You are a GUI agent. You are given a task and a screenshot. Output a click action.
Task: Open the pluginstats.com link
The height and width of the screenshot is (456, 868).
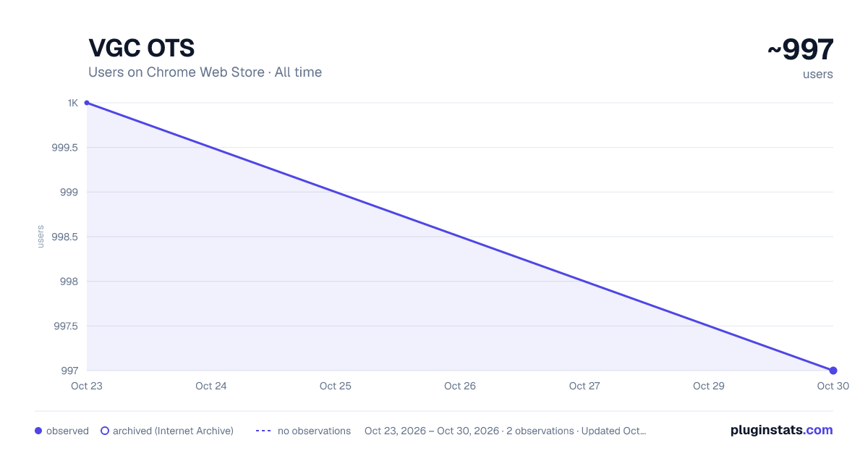click(x=781, y=430)
